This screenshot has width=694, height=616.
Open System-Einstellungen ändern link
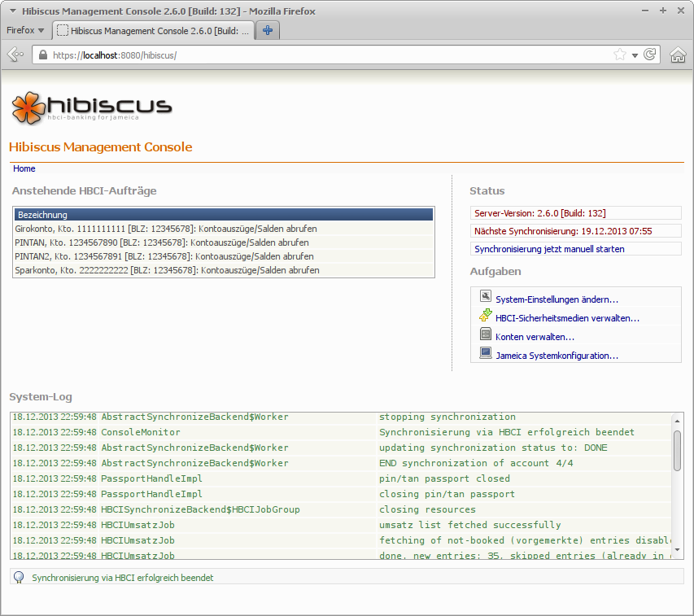[557, 299]
